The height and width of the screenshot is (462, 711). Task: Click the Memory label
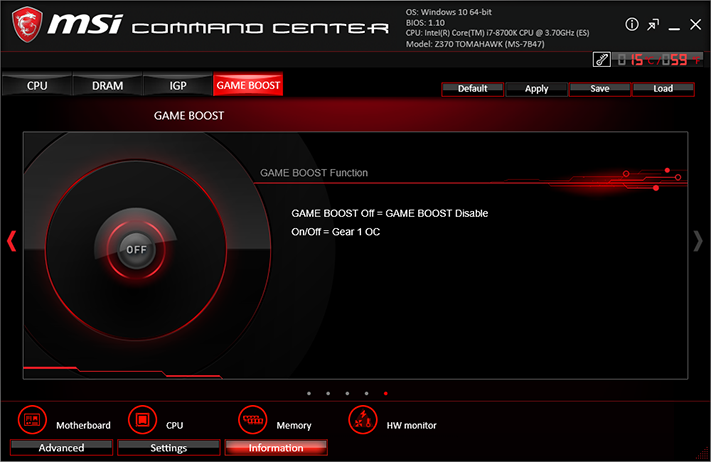pos(294,425)
